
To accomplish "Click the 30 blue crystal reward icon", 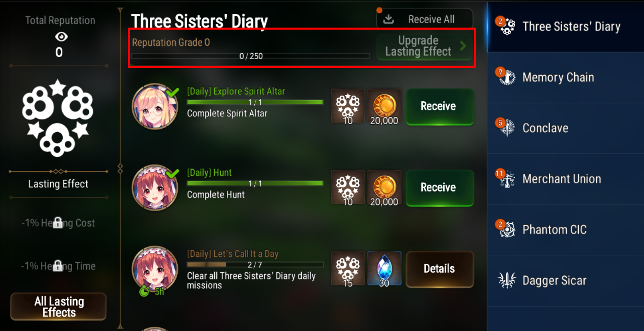I will (384, 269).
